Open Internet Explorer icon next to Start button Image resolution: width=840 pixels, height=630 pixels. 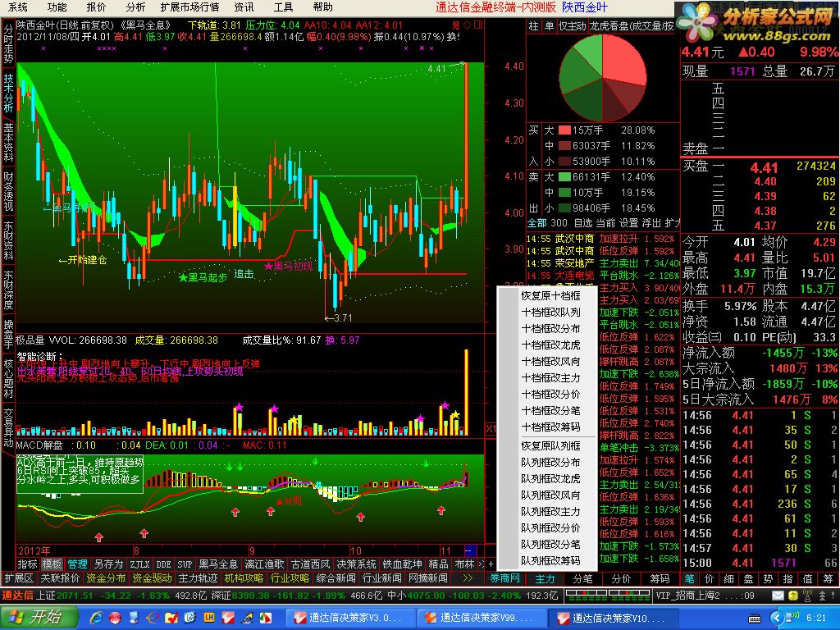(97, 617)
